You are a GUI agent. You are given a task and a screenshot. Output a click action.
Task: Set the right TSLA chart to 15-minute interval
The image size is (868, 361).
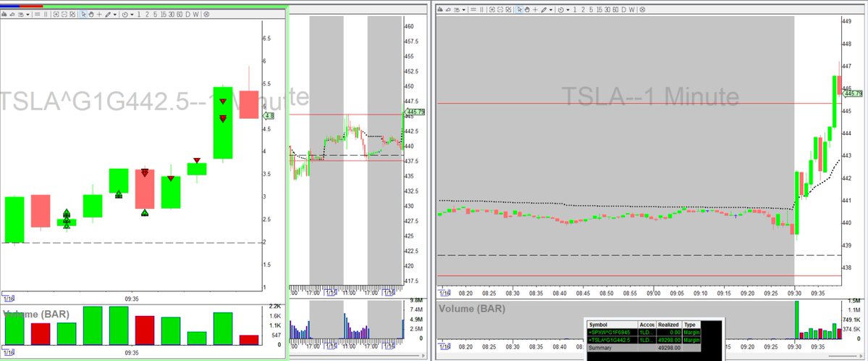[x=599, y=9]
